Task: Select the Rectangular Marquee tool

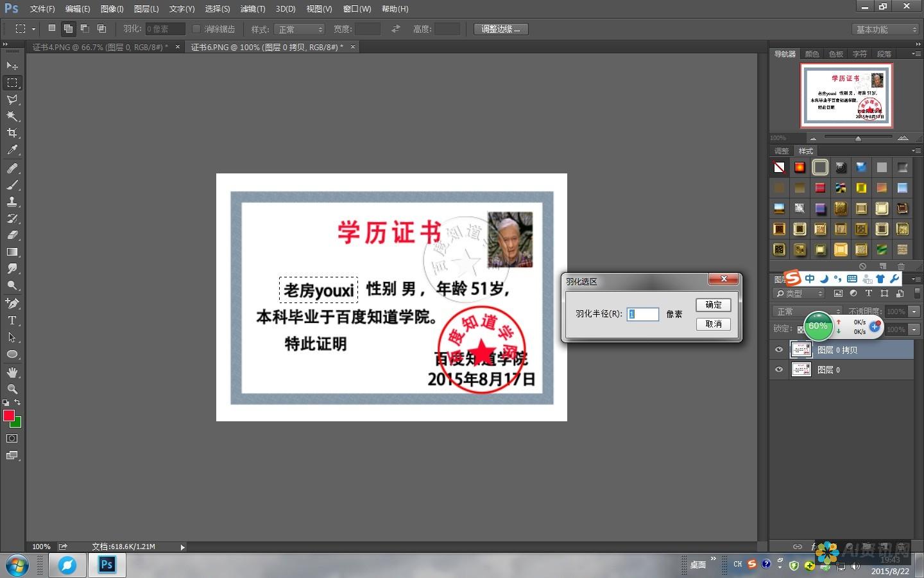Action: 12,82
